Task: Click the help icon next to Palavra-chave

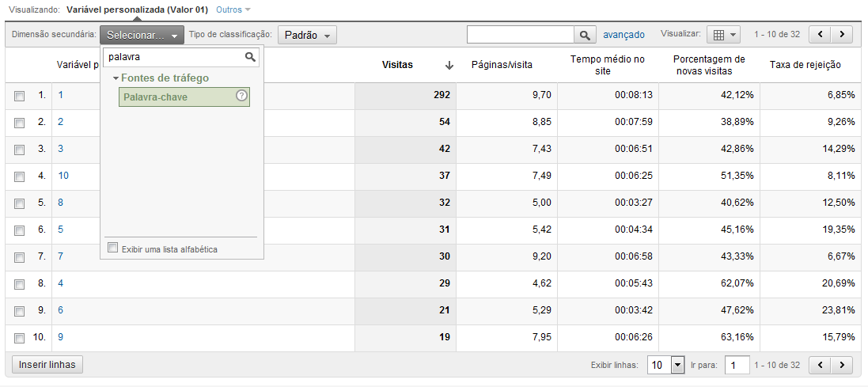Action: [242, 96]
